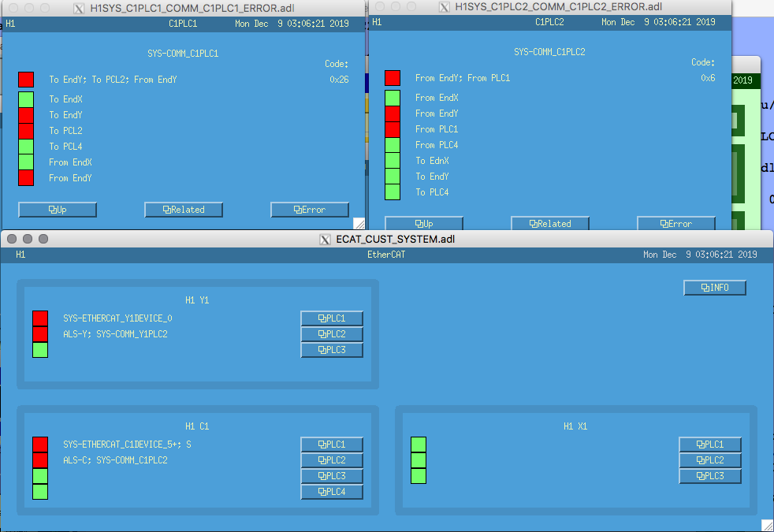Click red indicator beside From PLC1
Image resolution: width=774 pixels, height=532 pixels.
click(x=393, y=129)
